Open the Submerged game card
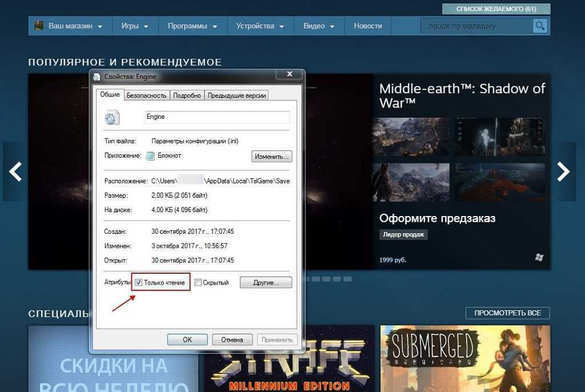Image resolution: width=585 pixels, height=392 pixels. (465, 358)
